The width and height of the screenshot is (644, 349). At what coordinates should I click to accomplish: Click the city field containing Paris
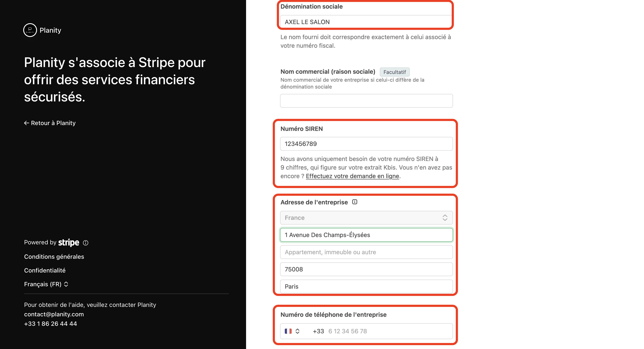coord(366,286)
